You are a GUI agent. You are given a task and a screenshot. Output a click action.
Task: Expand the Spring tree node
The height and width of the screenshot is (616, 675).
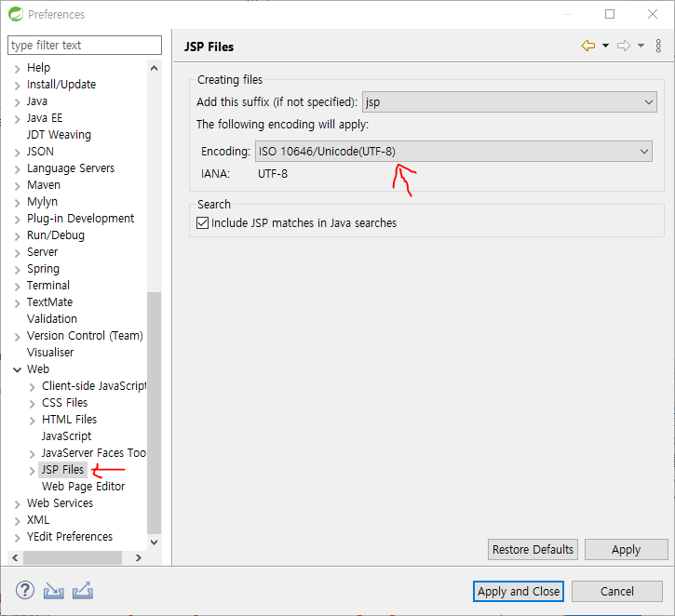point(17,270)
